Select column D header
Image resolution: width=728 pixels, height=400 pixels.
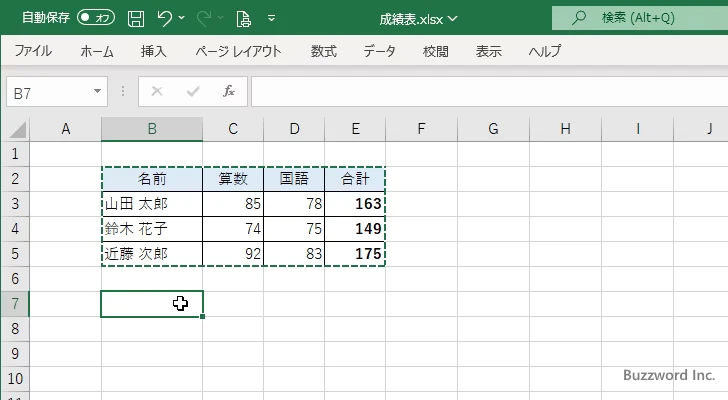(294, 129)
